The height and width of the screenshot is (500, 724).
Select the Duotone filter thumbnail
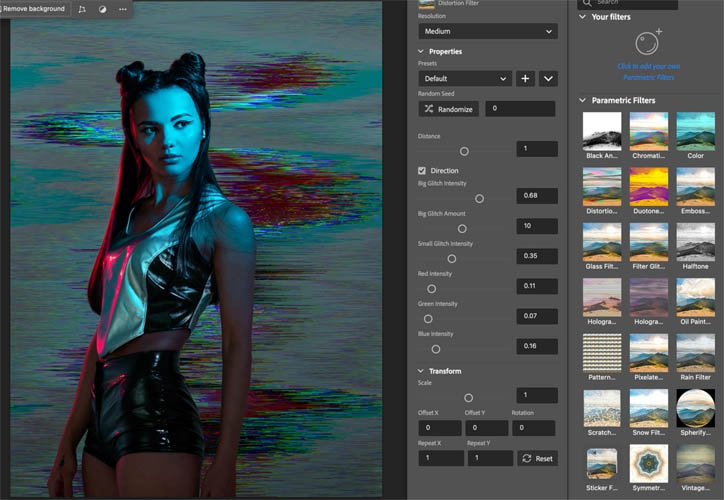point(648,187)
